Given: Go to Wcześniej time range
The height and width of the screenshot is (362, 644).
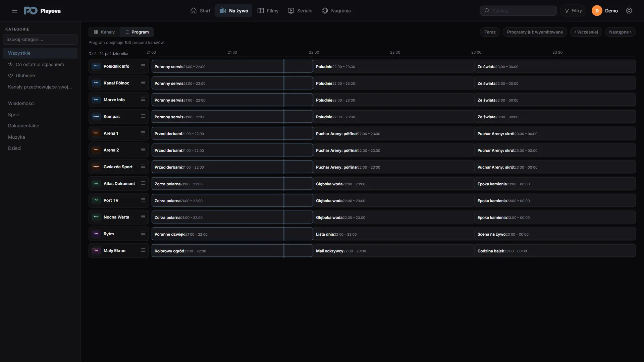Looking at the screenshot, I should (586, 32).
